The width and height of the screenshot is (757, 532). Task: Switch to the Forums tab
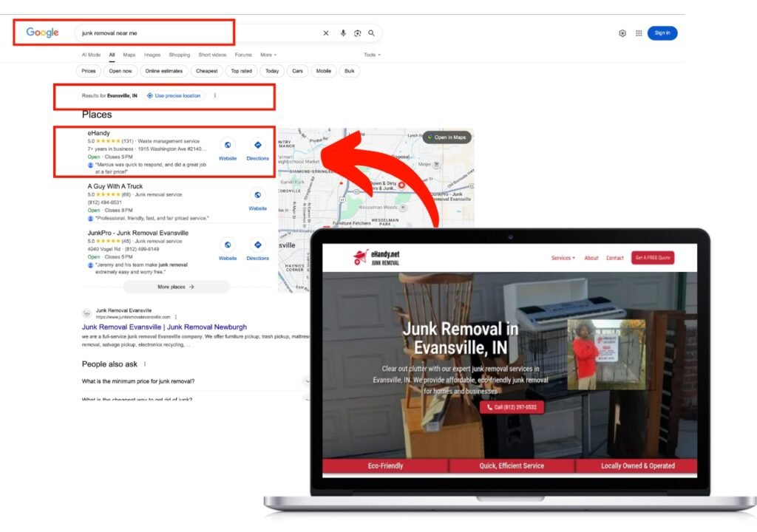click(x=243, y=55)
